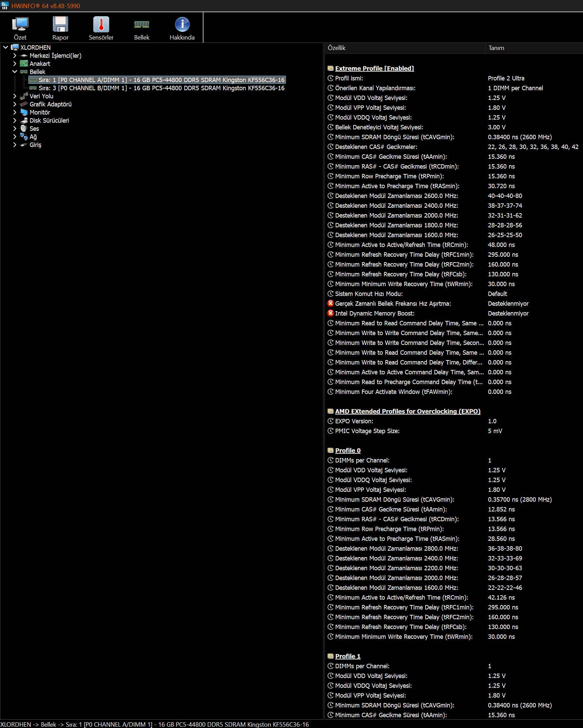Click the PMIC Voltage Step Size row
Screen dimensions: 583x728
[454, 431]
